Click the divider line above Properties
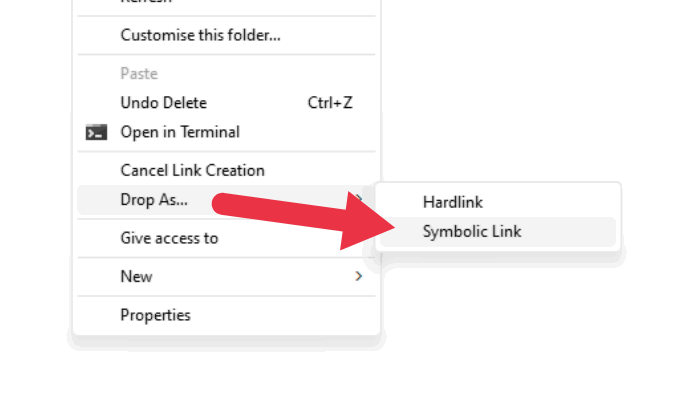Image resolution: width=700 pixels, height=393 pixels. click(226, 296)
